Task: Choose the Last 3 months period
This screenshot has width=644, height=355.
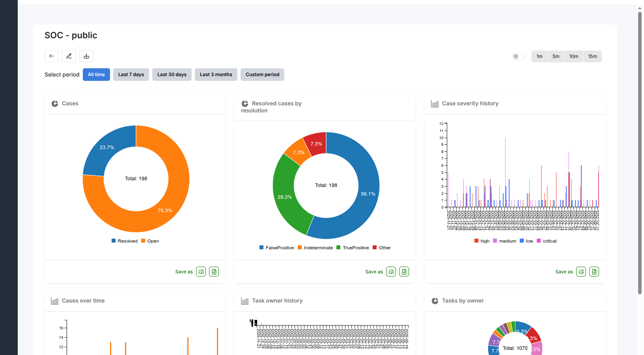Action: pyautogui.click(x=216, y=75)
